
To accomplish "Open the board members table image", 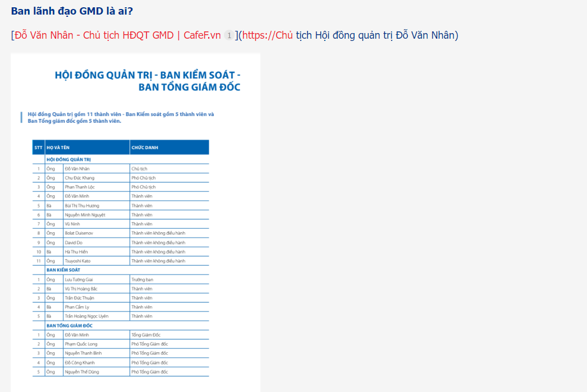I will (x=135, y=223).
